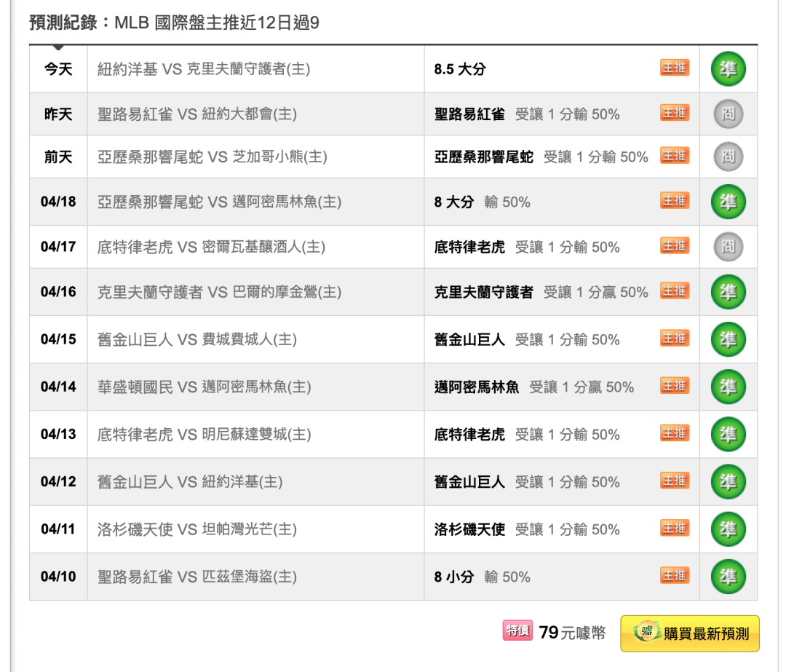
Task: Click the pink 特價 price tag
Action: [x=518, y=631]
